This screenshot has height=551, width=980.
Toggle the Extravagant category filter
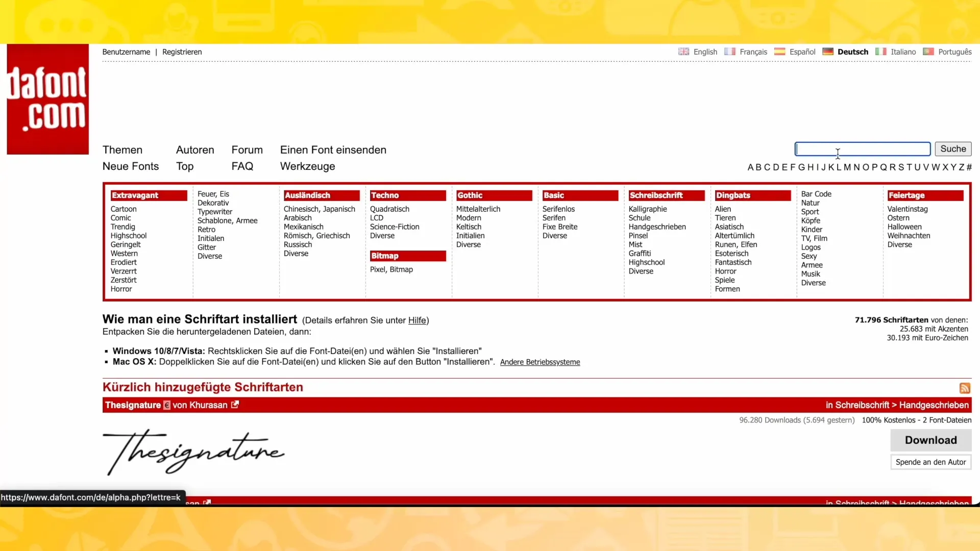pyautogui.click(x=135, y=195)
